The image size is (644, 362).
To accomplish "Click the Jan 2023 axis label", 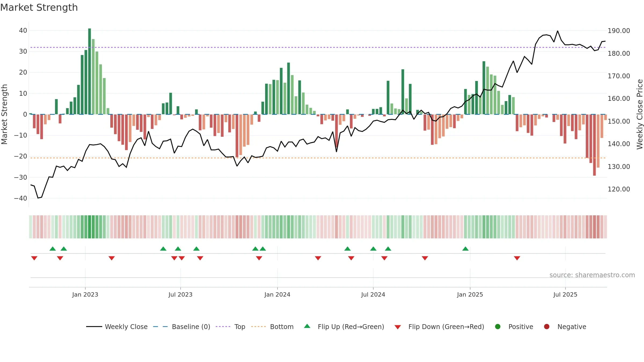I will tap(85, 294).
